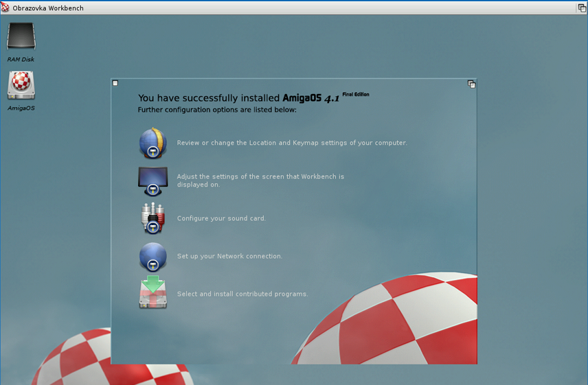
Task: Click 'Configure your sound card.' text
Action: [x=221, y=218]
